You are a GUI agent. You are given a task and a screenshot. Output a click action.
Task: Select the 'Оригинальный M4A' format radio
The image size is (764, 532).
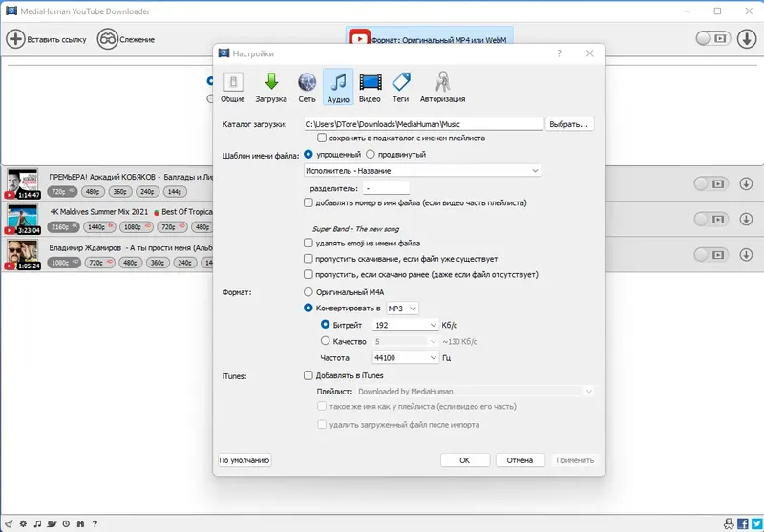[308, 292]
